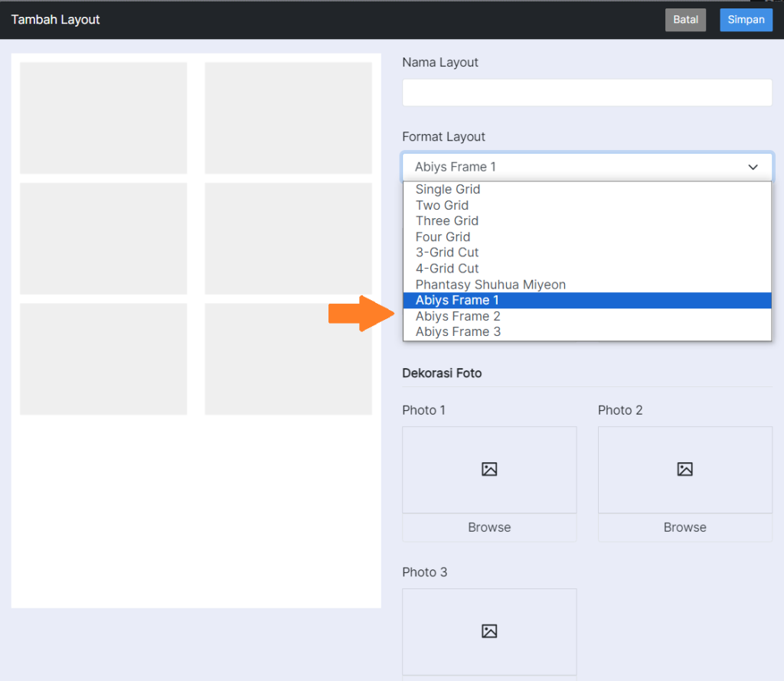Choose Abiys Frame 2 option

587,316
